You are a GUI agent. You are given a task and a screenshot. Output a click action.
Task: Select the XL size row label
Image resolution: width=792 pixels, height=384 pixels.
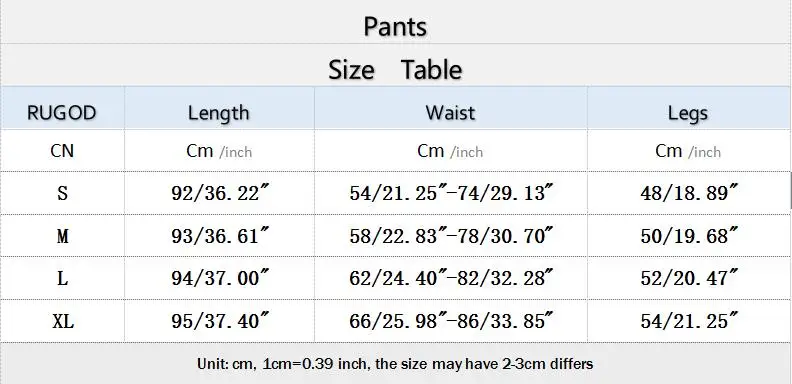tap(62, 321)
